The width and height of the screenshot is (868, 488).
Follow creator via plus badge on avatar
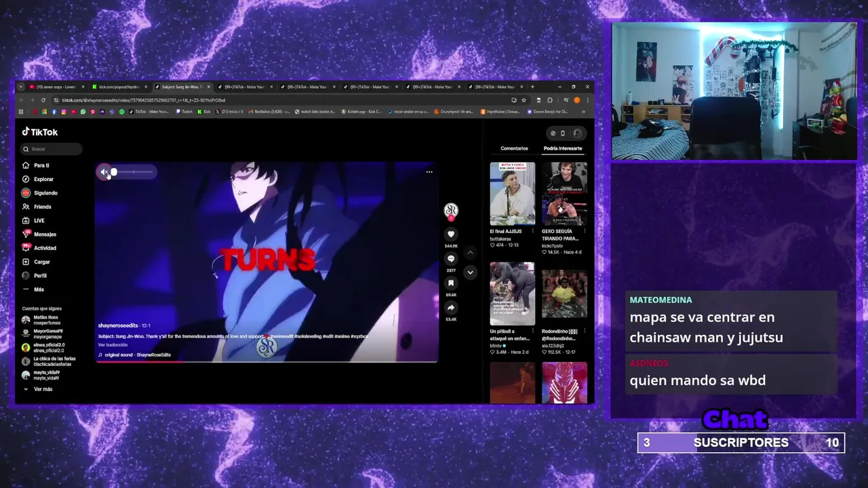click(451, 218)
